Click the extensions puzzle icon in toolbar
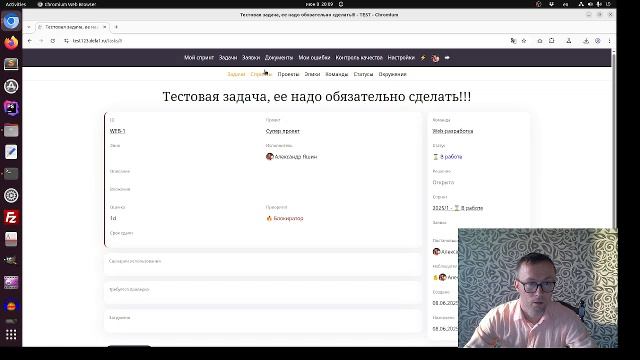 pos(552,41)
